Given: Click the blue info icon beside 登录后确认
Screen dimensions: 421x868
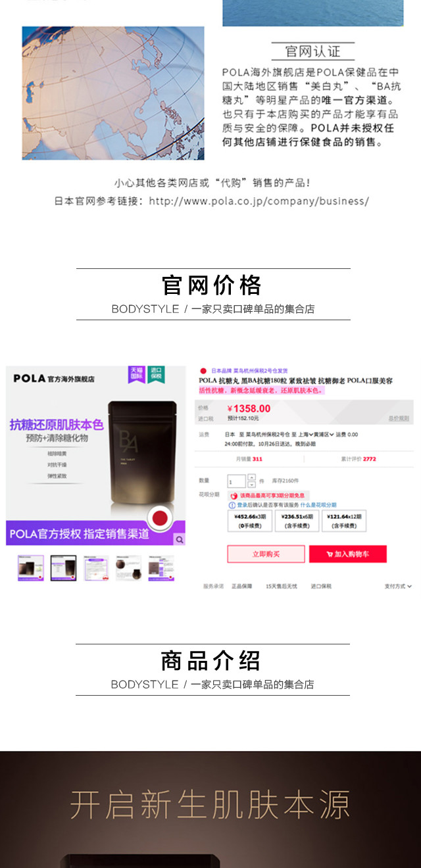Looking at the screenshot, I should click(x=232, y=505).
